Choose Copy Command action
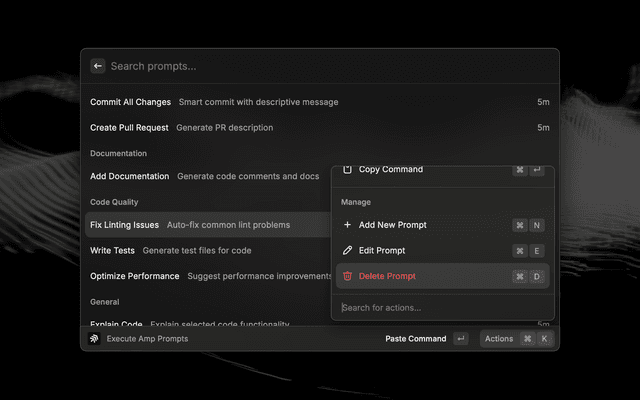The image size is (640, 400). [x=390, y=170]
